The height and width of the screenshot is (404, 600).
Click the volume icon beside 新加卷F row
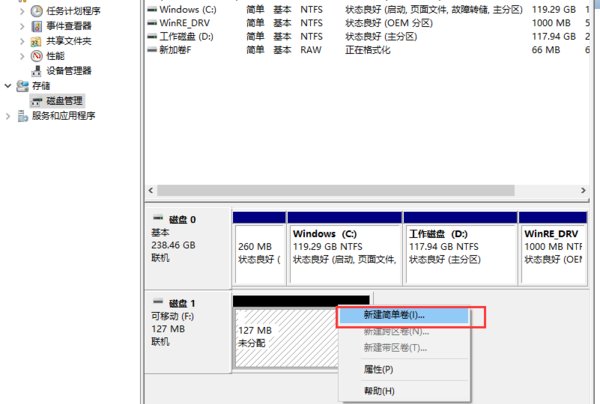[152, 50]
